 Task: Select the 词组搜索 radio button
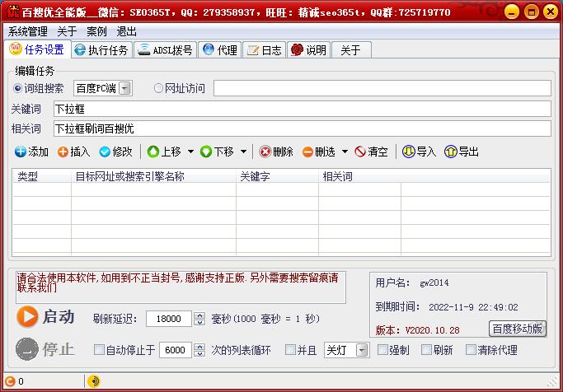click(17, 88)
